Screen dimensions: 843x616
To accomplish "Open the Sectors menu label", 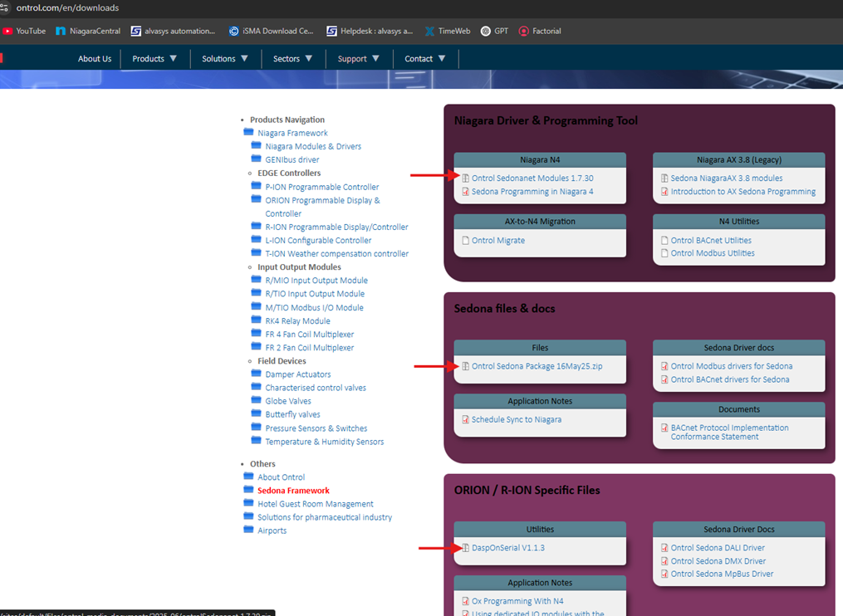I will click(x=287, y=59).
